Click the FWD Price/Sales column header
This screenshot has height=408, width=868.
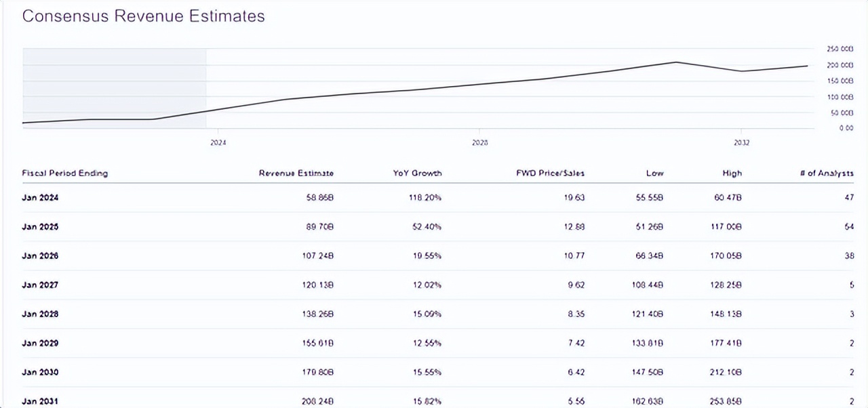(x=550, y=173)
